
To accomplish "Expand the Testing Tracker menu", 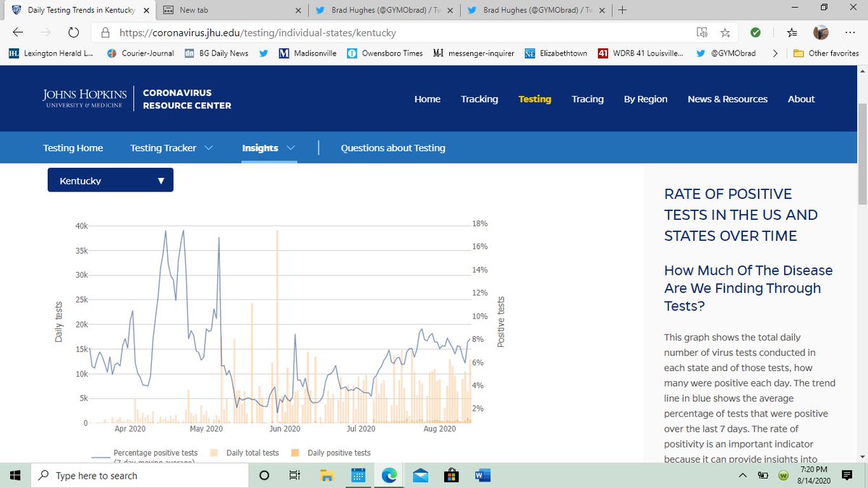I will (171, 147).
